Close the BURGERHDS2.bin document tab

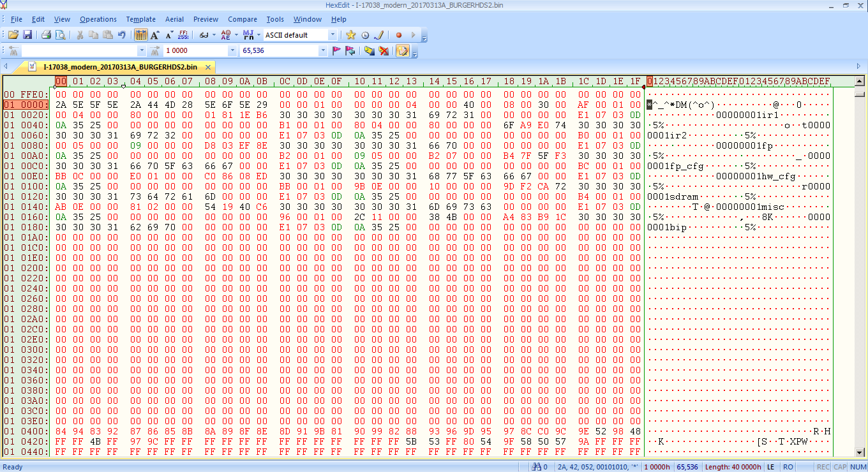tap(207, 67)
